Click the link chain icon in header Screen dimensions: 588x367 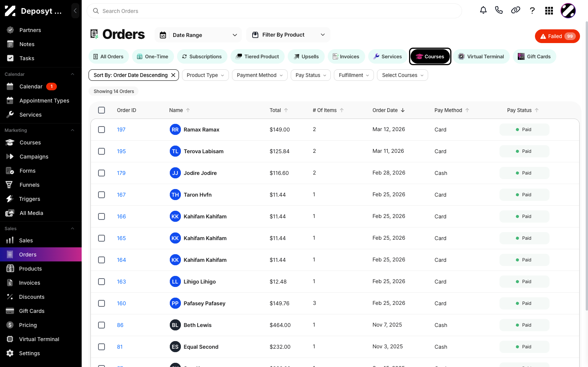[x=516, y=11]
